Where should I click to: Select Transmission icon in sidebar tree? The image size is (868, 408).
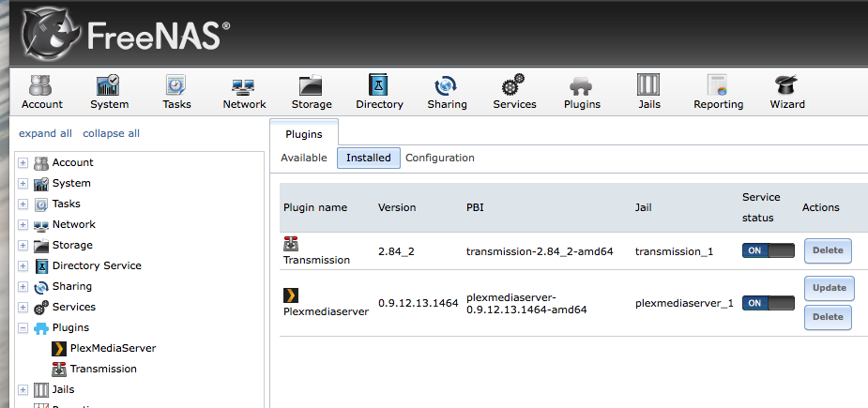click(59, 369)
